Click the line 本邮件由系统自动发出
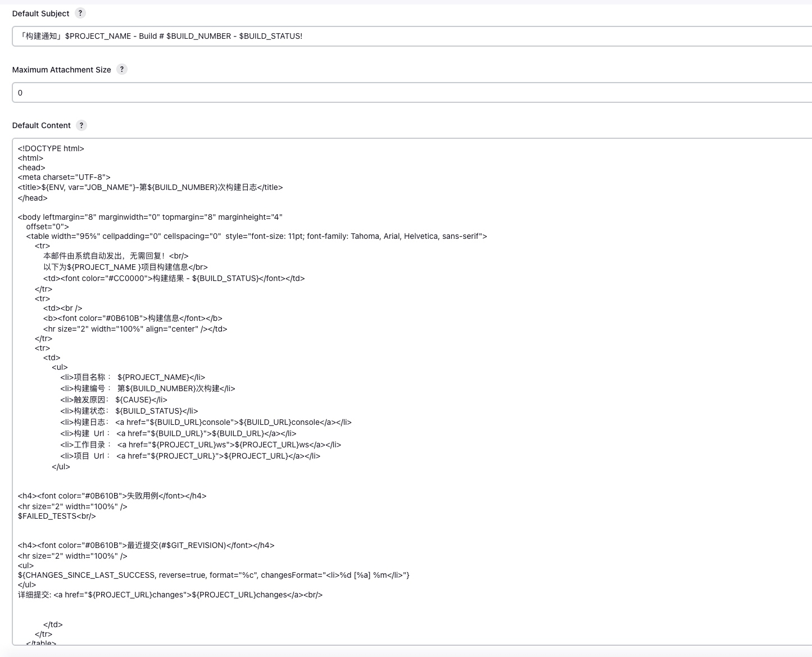Viewport: 812px width, 657px height. 116,256
